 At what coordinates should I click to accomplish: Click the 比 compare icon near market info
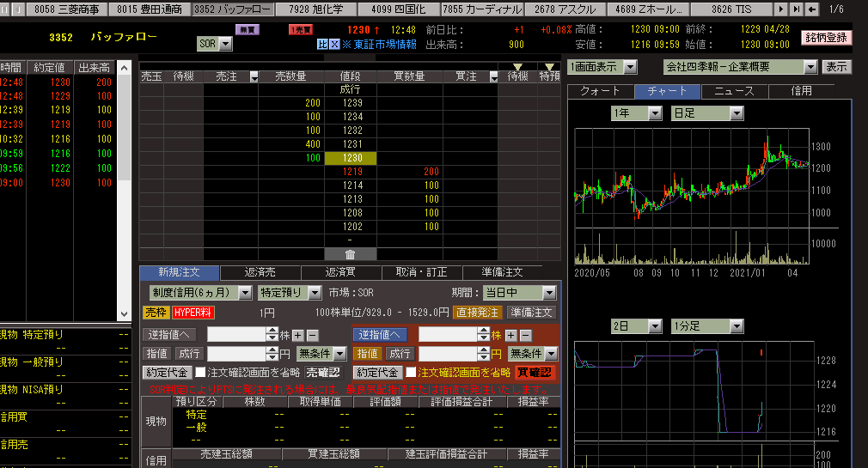pyautogui.click(x=322, y=44)
